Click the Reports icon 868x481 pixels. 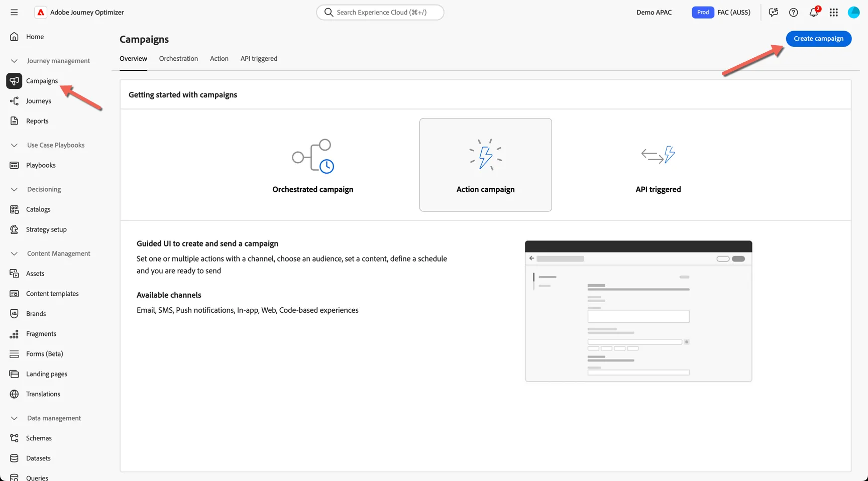tap(14, 121)
